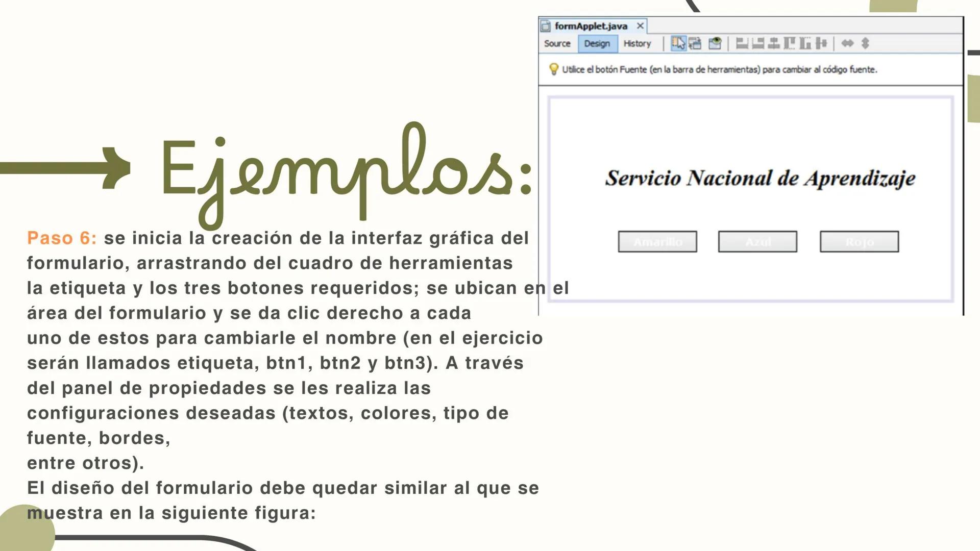Screen dimensions: 980x551
Task: Click the formApplet.java file icon
Action: (547, 25)
